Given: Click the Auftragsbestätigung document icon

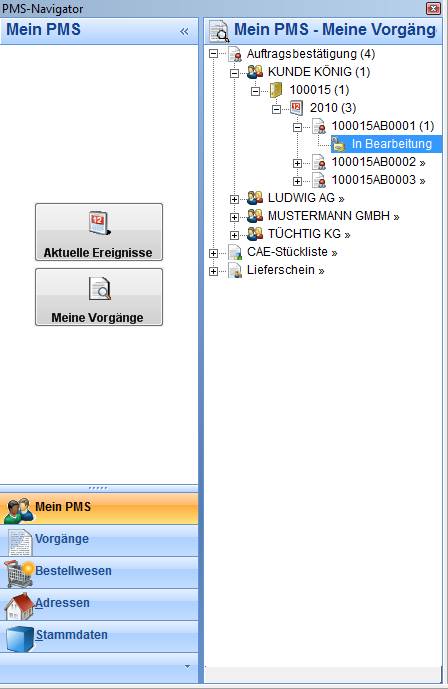Looking at the screenshot, I should point(235,54).
